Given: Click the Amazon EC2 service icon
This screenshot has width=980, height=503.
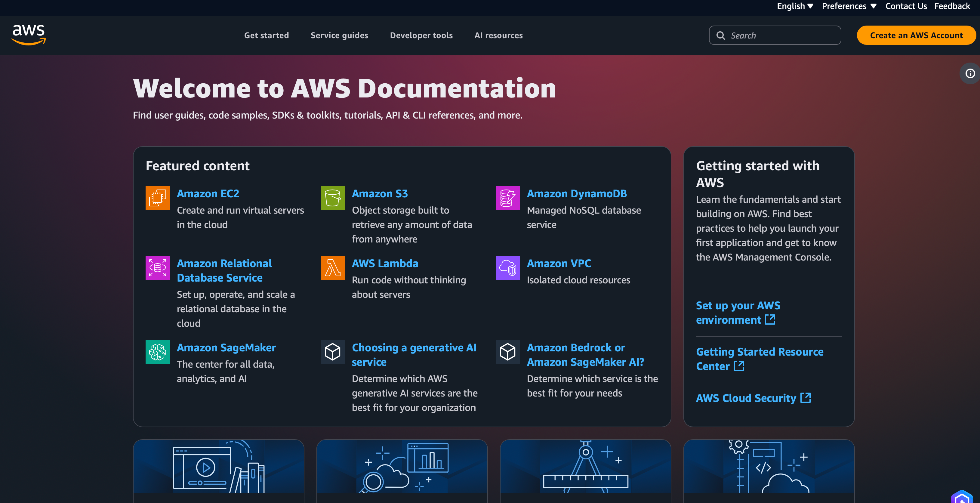Looking at the screenshot, I should [158, 198].
